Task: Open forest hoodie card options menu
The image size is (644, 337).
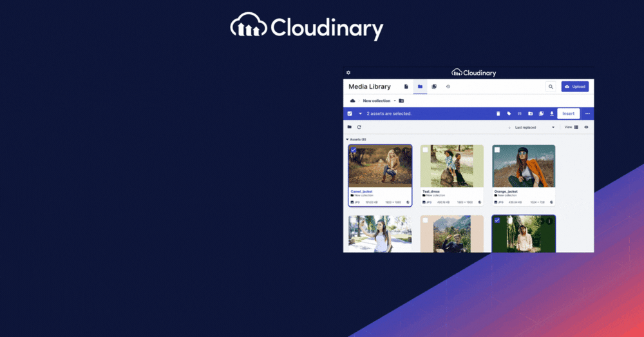Action: (x=549, y=221)
